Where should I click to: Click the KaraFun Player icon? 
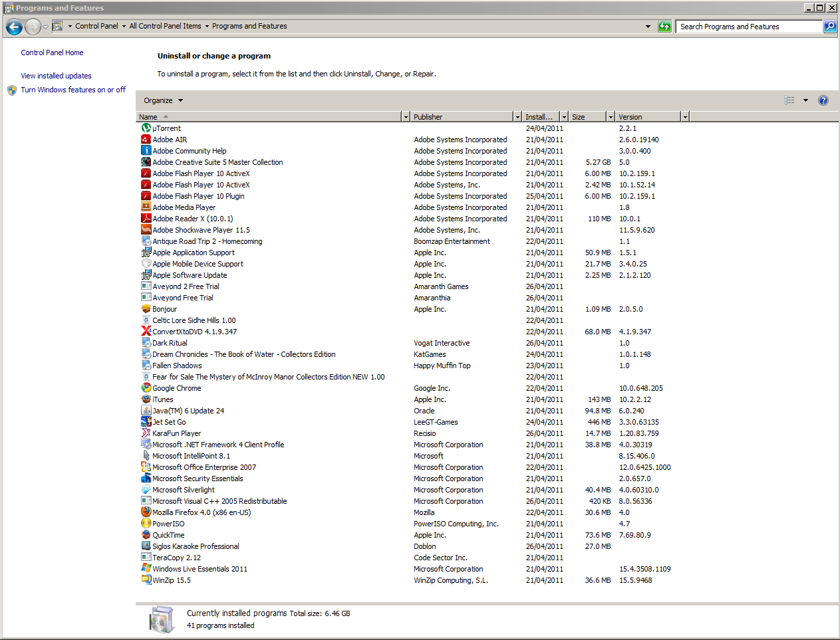pos(146,433)
